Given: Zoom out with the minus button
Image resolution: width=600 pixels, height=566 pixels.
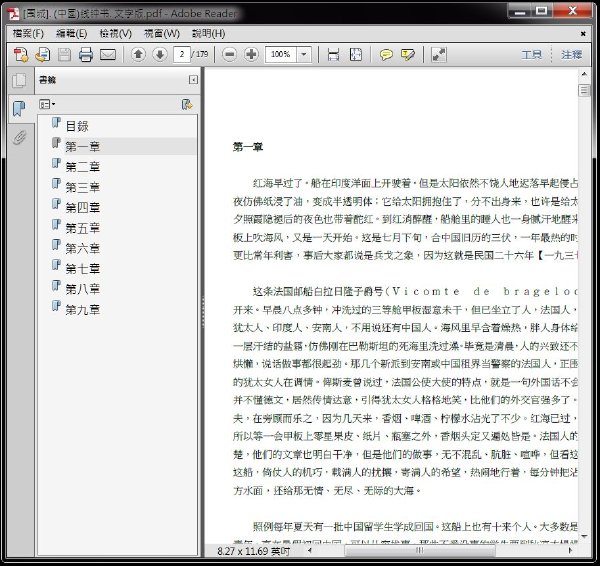Looking at the screenshot, I should (230, 54).
